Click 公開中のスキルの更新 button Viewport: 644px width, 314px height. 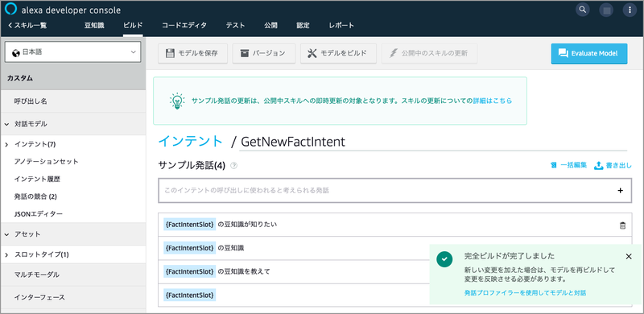click(x=430, y=53)
